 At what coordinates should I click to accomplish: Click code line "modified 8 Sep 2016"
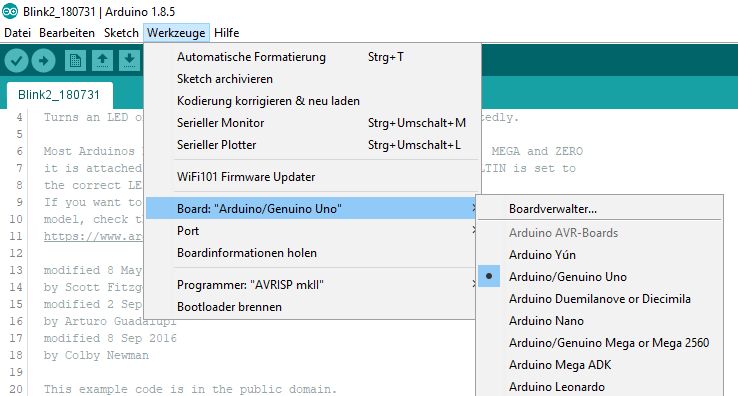point(110,338)
